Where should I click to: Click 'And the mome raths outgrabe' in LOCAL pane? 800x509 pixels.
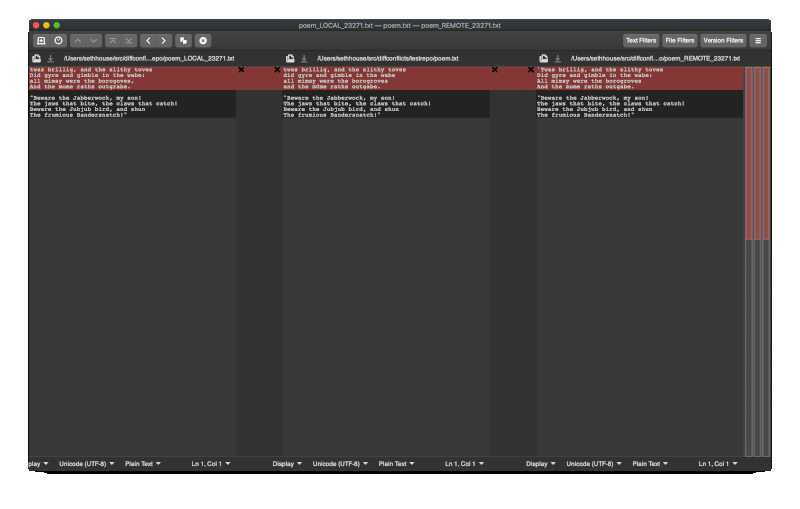[80, 87]
